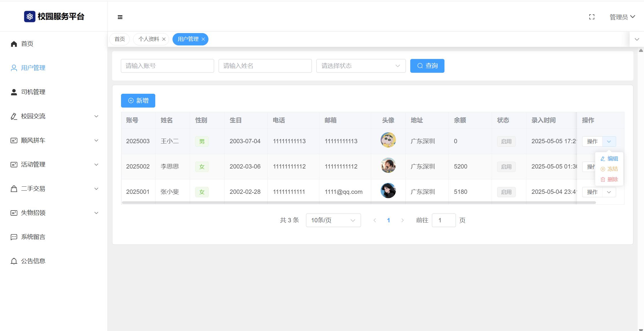
Task: Choose 删除 in the action popup menu
Action: coord(609,179)
